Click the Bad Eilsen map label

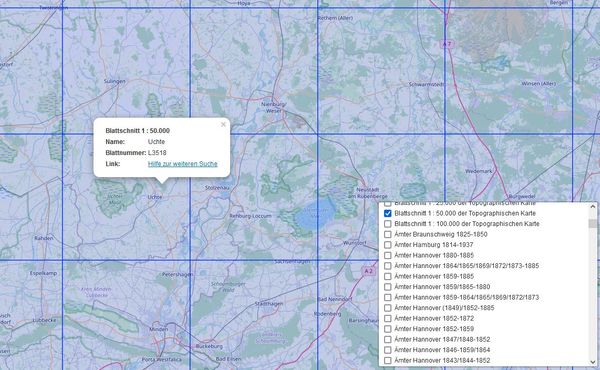pos(228,359)
